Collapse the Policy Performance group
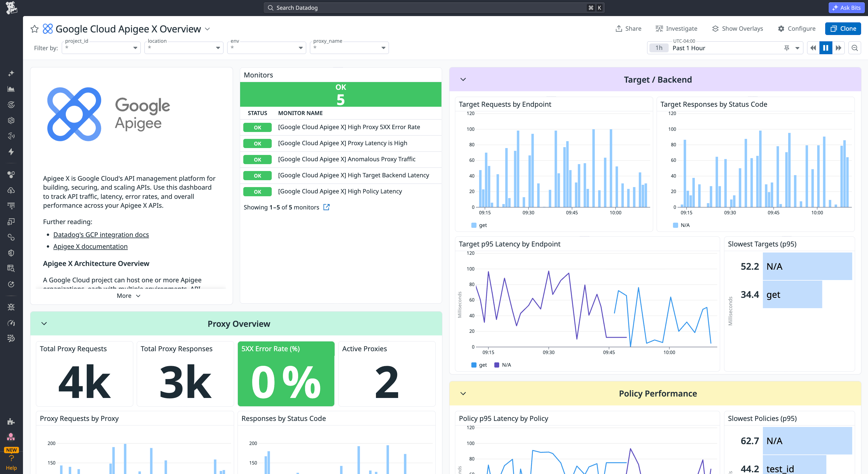The height and width of the screenshot is (474, 868). pos(463,394)
